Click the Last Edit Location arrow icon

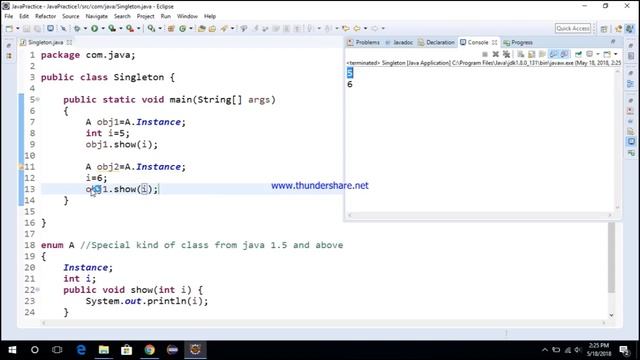[346, 29]
